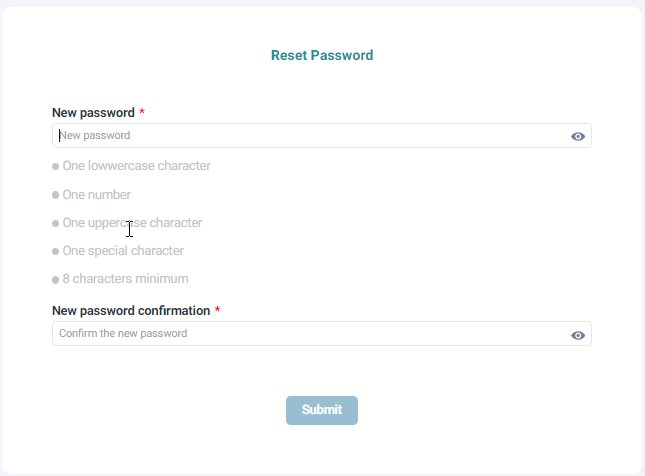Select the New password confirmation label

click(x=131, y=311)
